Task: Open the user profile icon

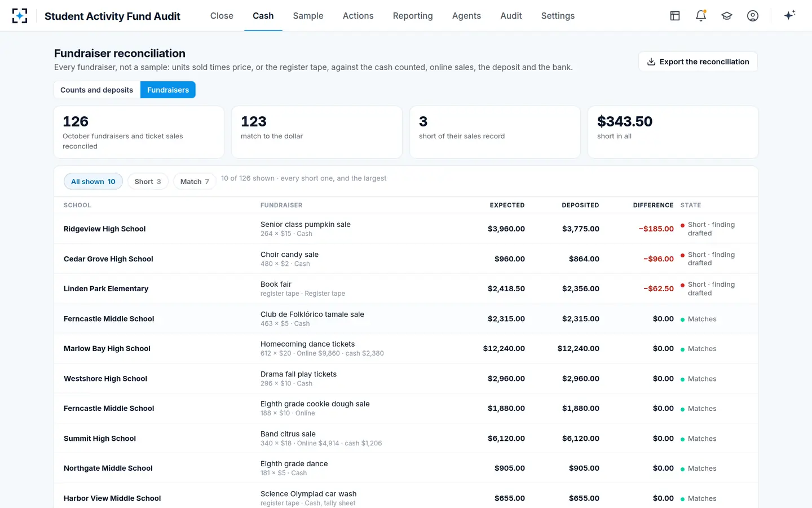Action: (753, 16)
